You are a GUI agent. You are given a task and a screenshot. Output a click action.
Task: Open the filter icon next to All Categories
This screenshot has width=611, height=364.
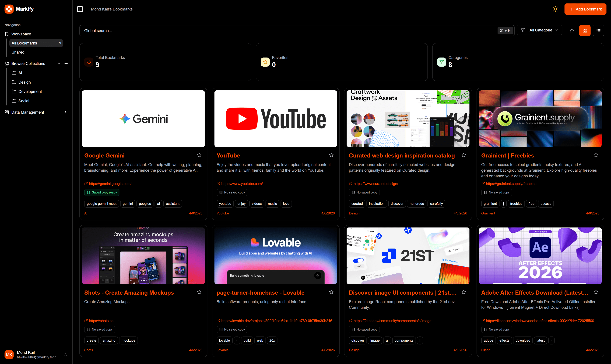click(523, 30)
